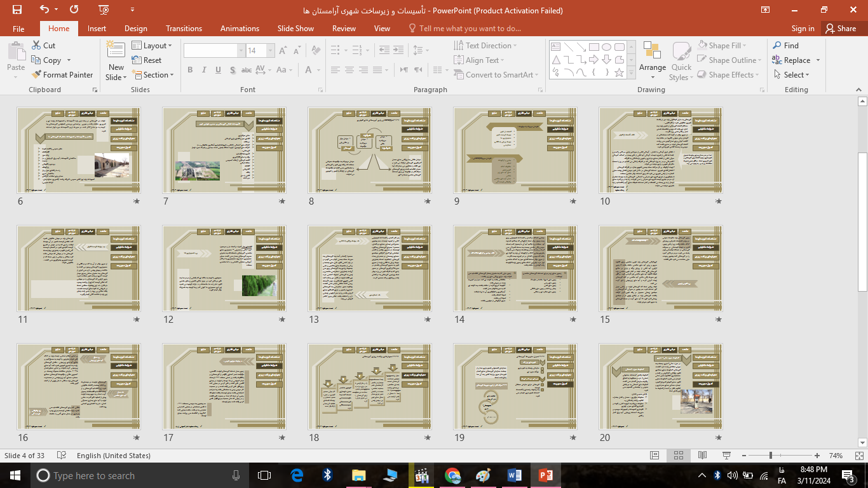
Task: Click the Cut scissors icon
Action: click(x=37, y=46)
